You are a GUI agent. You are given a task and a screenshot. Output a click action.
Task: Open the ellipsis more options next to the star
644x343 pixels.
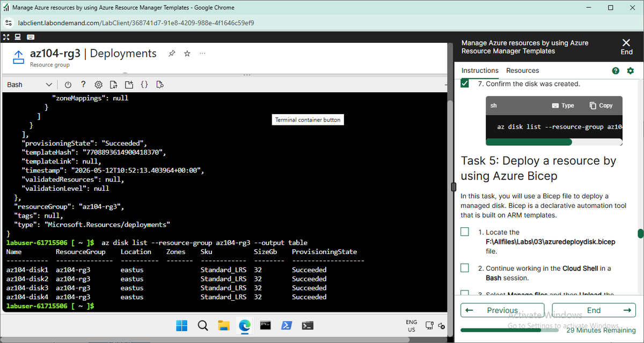click(202, 54)
